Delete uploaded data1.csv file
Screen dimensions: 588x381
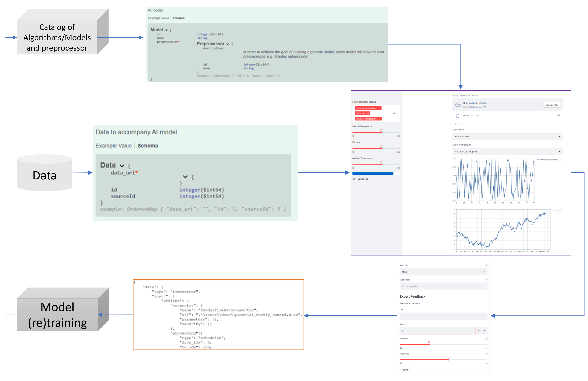click(x=559, y=115)
